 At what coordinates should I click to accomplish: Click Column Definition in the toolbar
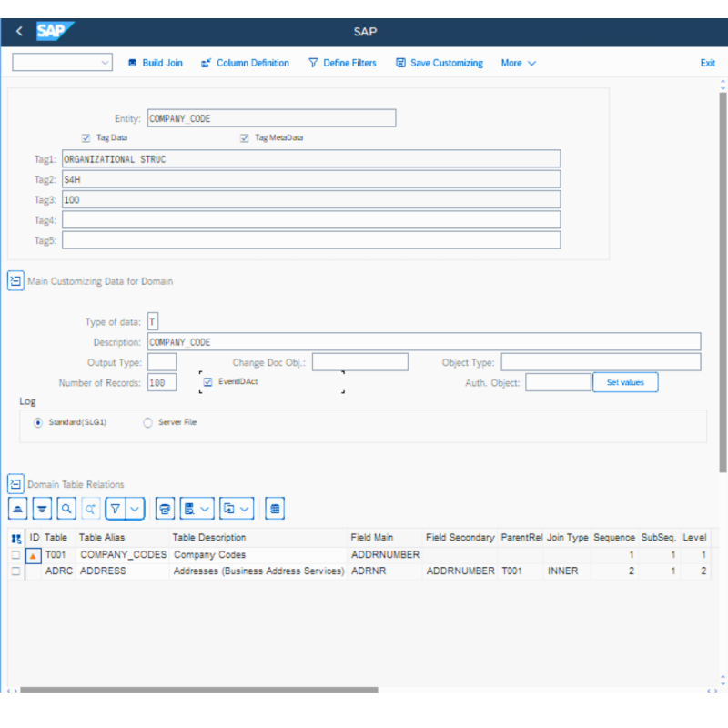coord(245,63)
